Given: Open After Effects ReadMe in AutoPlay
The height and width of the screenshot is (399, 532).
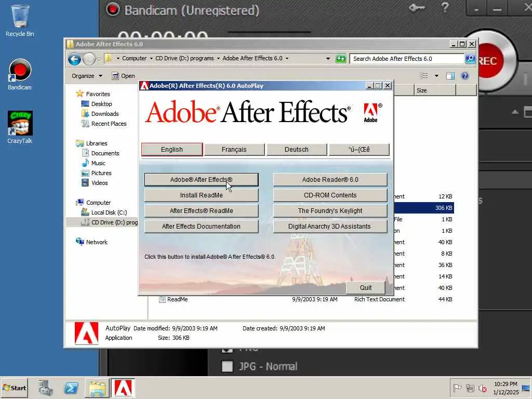Looking at the screenshot, I should click(201, 211).
